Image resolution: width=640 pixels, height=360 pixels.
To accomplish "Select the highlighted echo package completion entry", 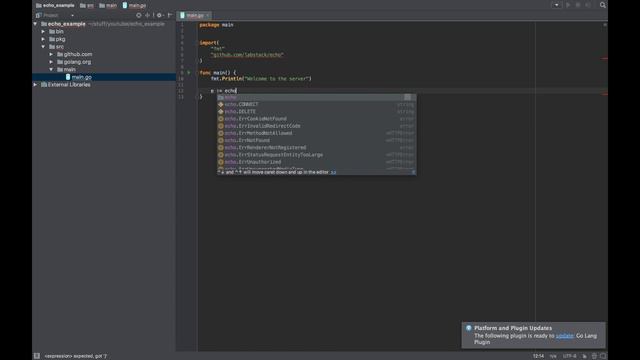I will [x=317, y=98].
